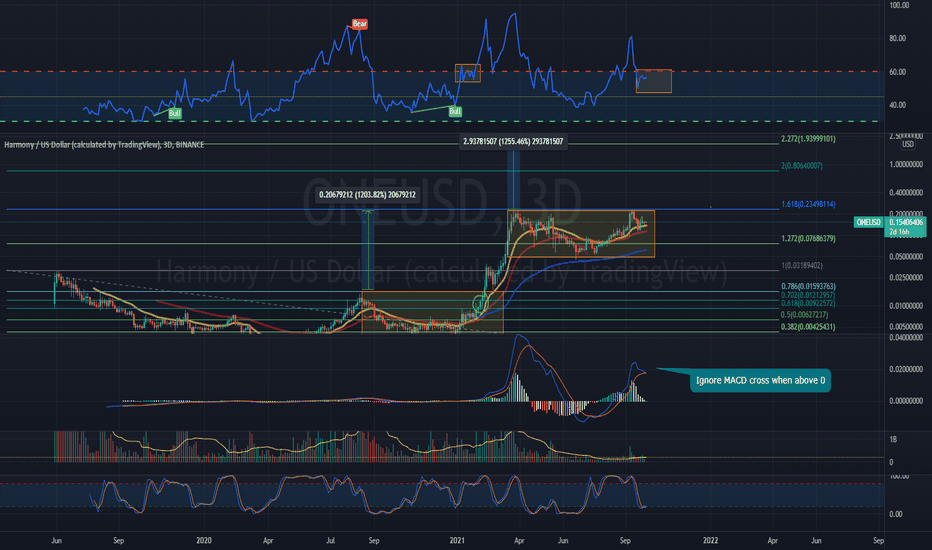This screenshot has width=932, height=550.
Task: Select the Bull label at the January 2021 RSI low
Action: click(x=455, y=111)
